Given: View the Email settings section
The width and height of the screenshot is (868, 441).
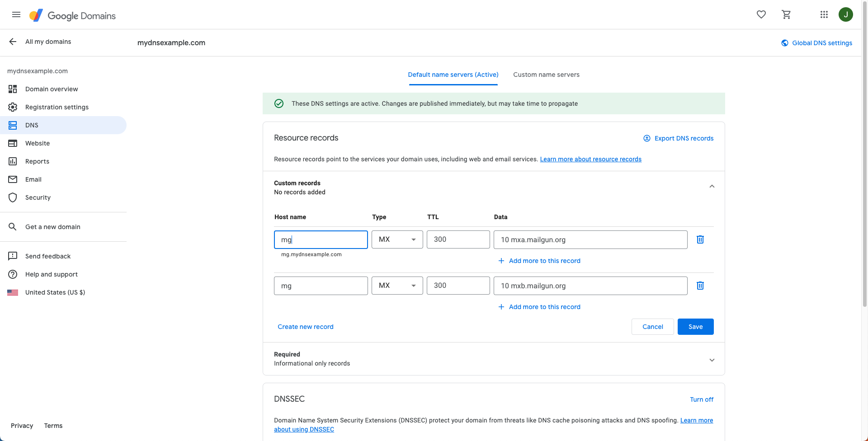Looking at the screenshot, I should coord(33,179).
